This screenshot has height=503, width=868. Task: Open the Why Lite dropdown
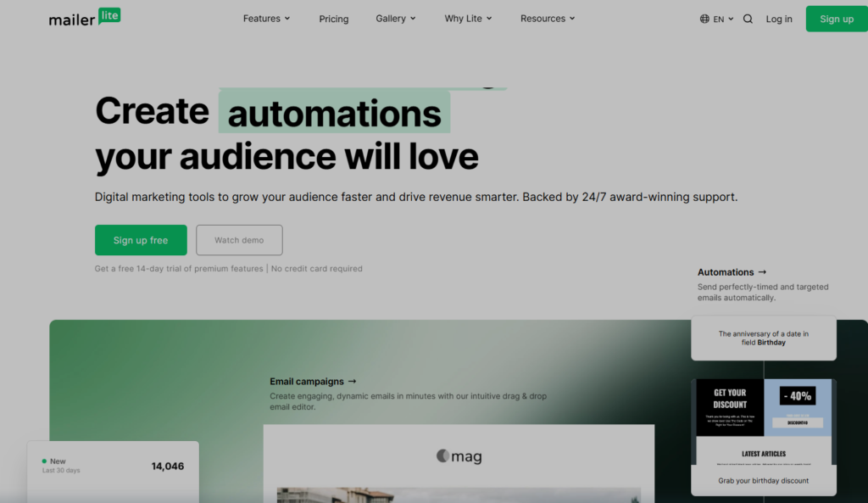coord(468,19)
